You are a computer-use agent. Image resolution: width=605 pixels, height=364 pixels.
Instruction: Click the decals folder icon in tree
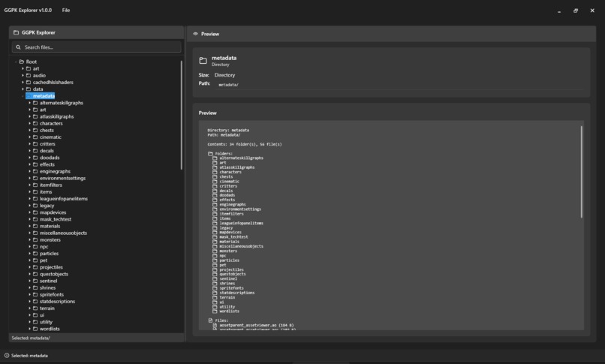click(x=35, y=151)
